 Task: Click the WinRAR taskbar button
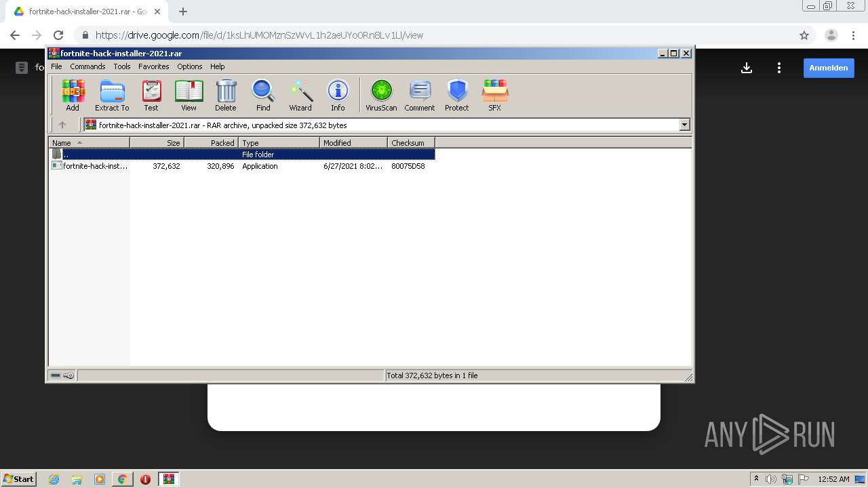click(169, 479)
